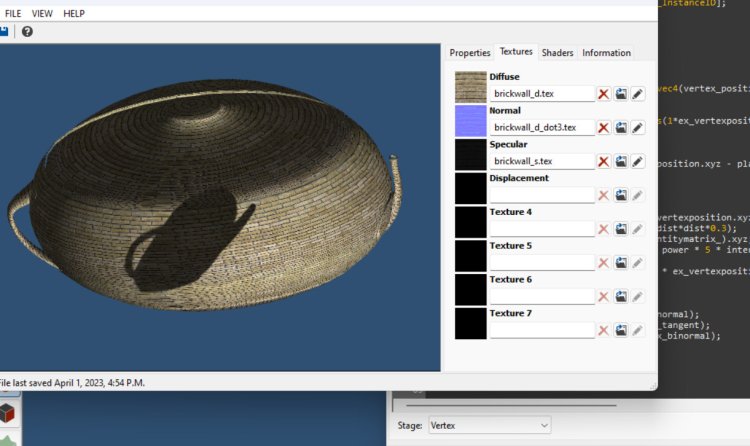Edit the Diffuse texture with pencil icon
The height and width of the screenshot is (446, 750).
click(638, 94)
